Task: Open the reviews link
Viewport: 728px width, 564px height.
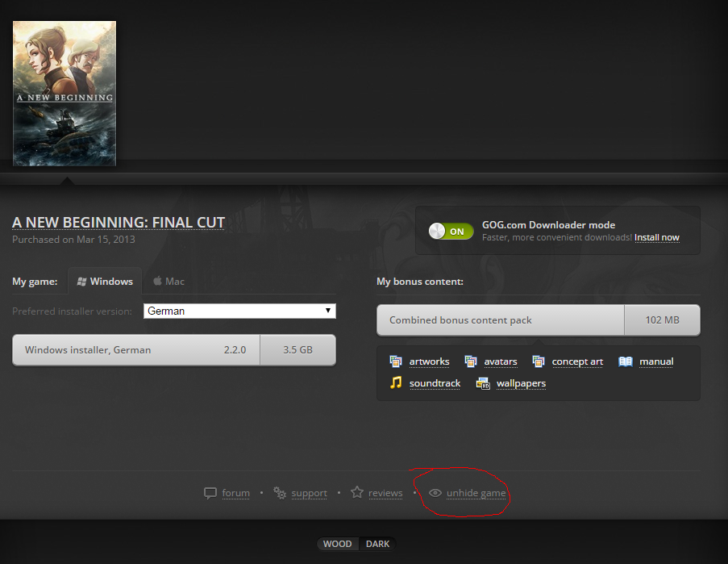Action: 385,493
